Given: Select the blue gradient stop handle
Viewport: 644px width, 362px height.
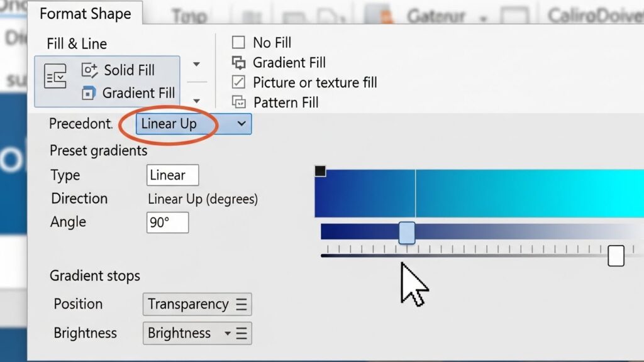Looking at the screenshot, I should point(407,233).
